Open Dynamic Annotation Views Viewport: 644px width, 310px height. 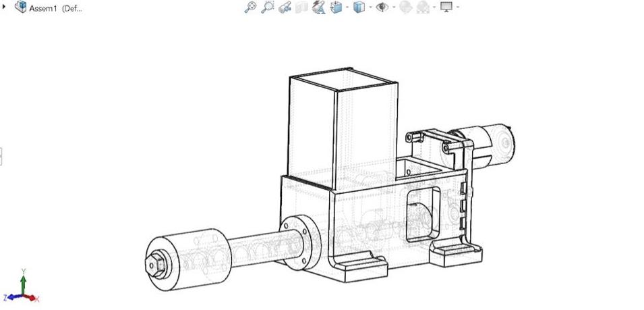point(319,7)
